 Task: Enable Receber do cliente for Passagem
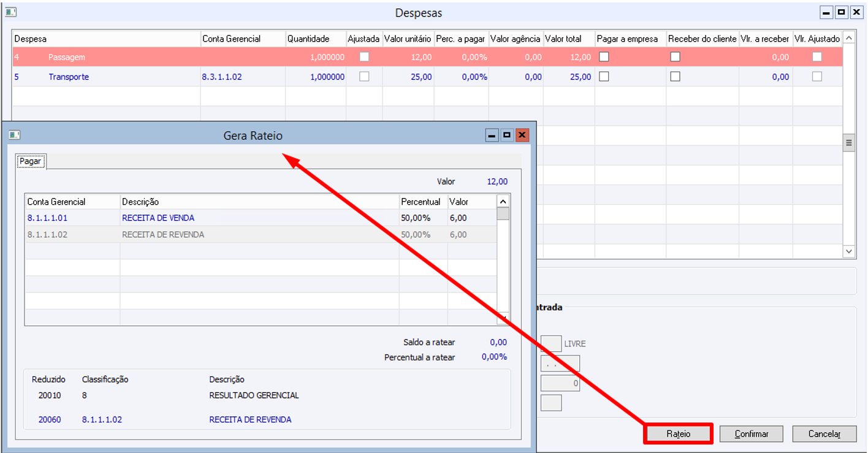pos(675,57)
